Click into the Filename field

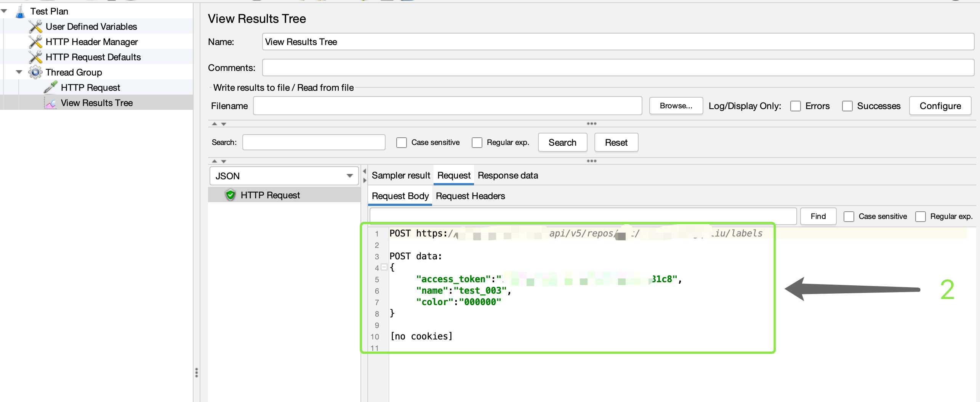(447, 106)
